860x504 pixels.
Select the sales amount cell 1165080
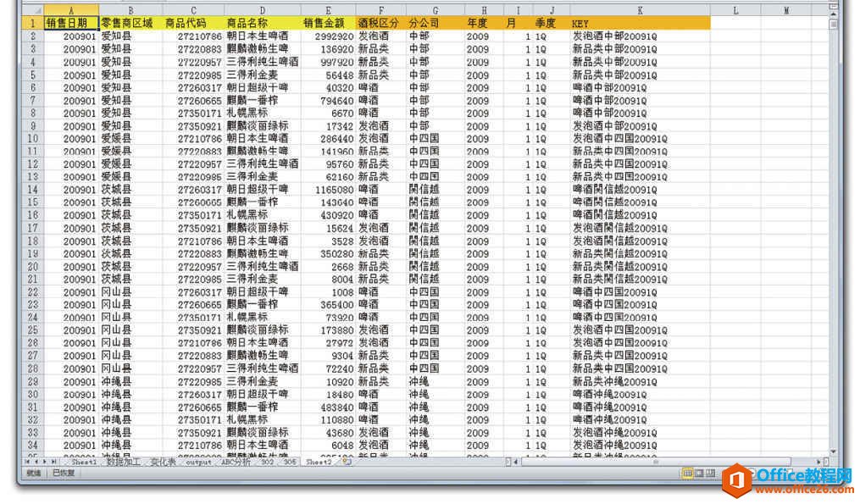[x=328, y=190]
